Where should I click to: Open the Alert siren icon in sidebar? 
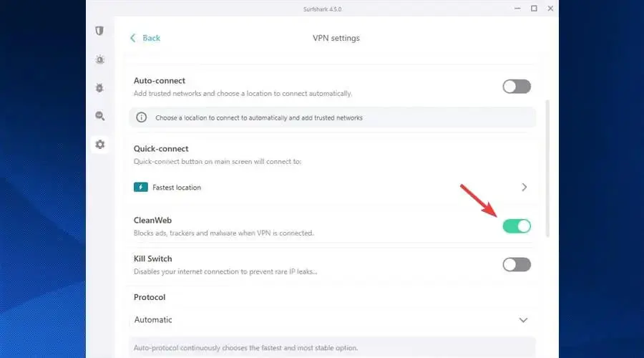pos(99,59)
